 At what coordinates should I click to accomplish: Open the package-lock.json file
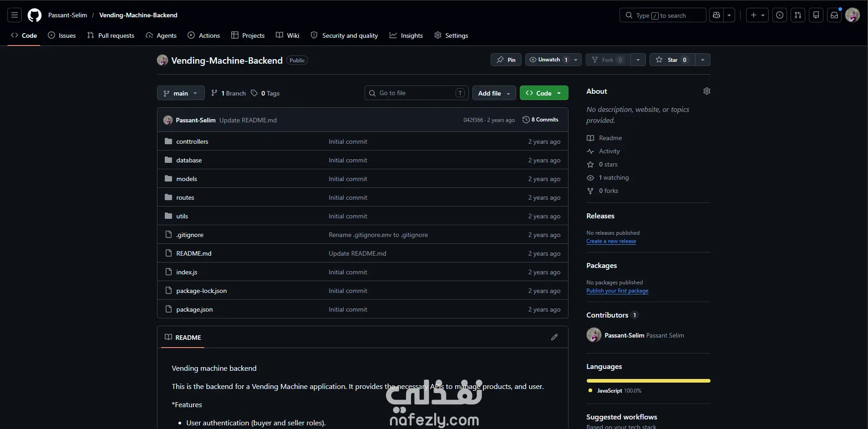click(x=201, y=291)
